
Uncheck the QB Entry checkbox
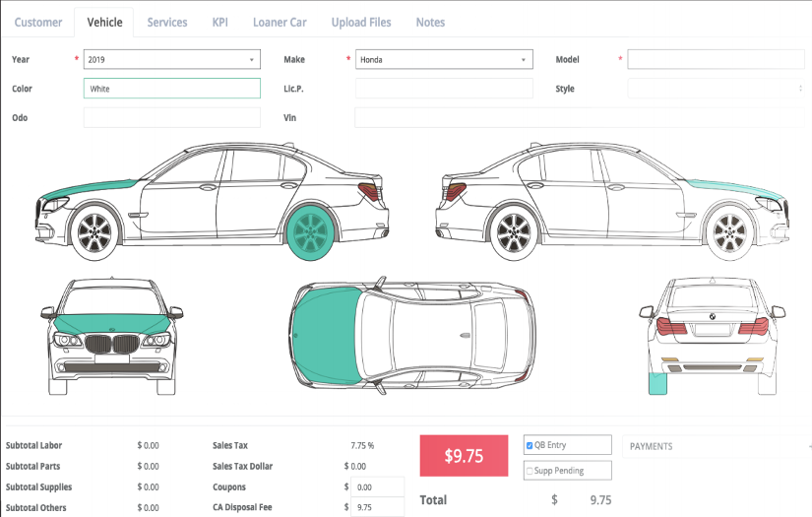(x=530, y=445)
